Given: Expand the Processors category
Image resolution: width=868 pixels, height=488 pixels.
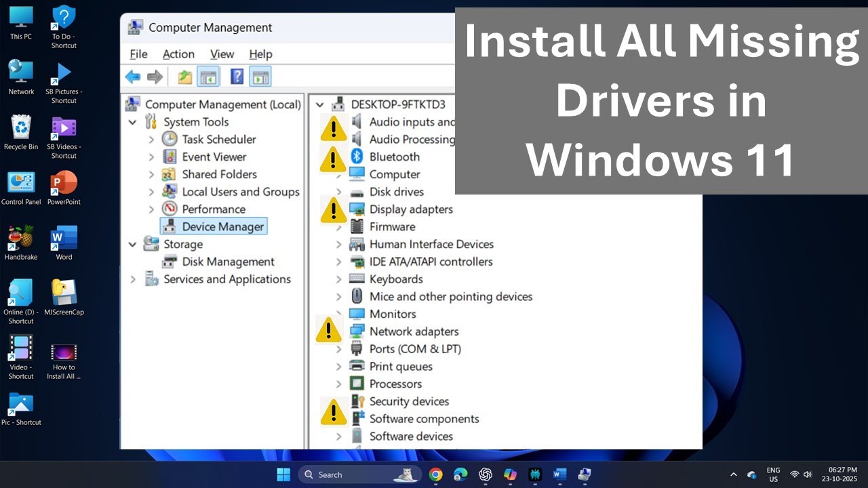Looking at the screenshot, I should click(338, 384).
